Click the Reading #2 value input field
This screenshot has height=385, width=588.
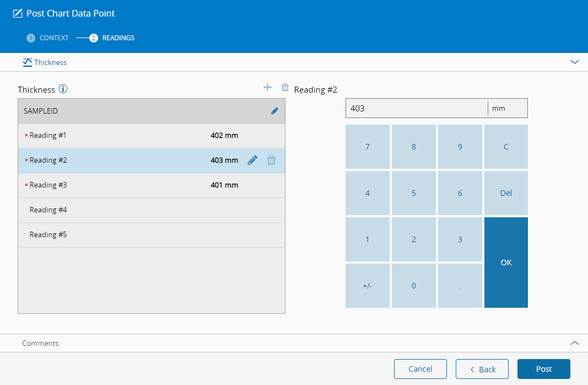416,108
